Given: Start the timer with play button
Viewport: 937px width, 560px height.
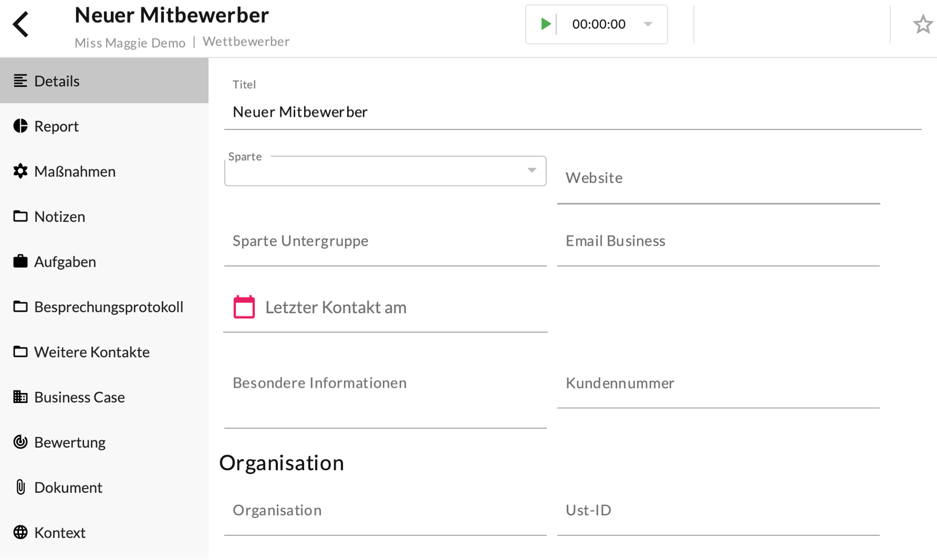Looking at the screenshot, I should coord(545,24).
